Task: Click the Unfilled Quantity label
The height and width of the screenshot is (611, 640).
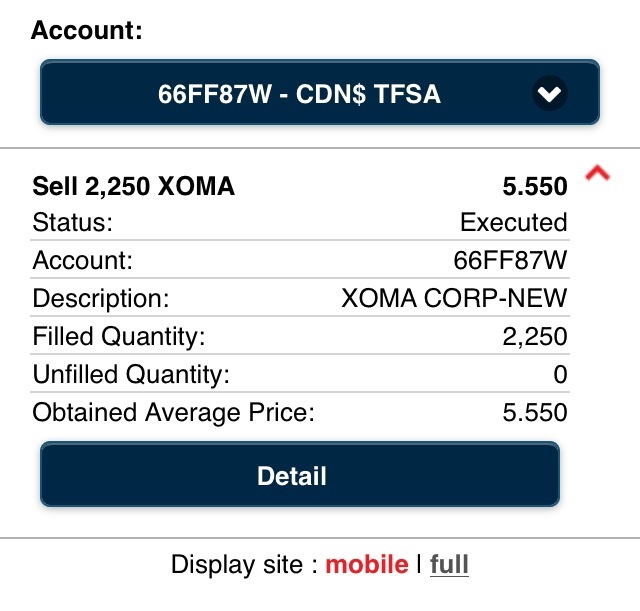Action: click(x=131, y=374)
